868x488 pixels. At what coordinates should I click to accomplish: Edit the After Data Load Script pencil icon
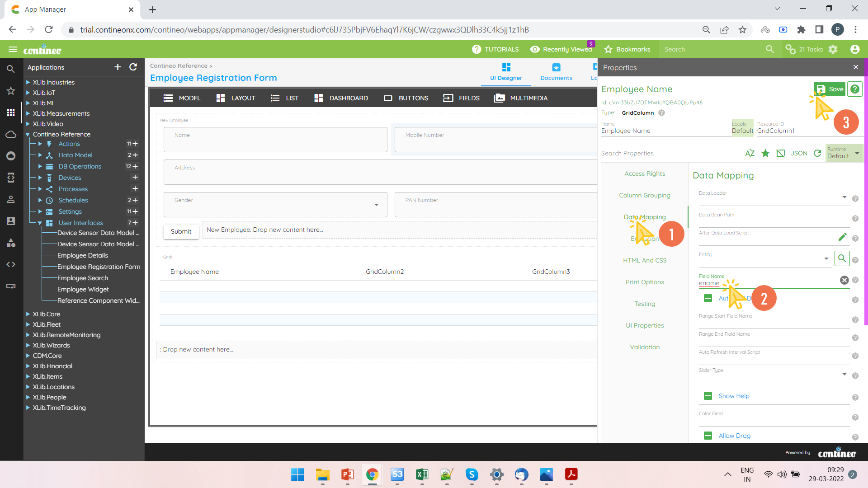pyautogui.click(x=842, y=237)
